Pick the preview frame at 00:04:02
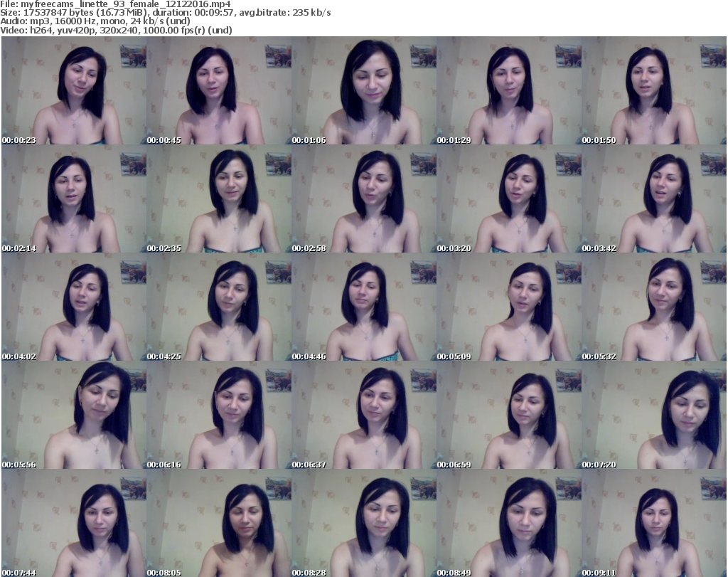This screenshot has height=577, width=728. coord(74,307)
